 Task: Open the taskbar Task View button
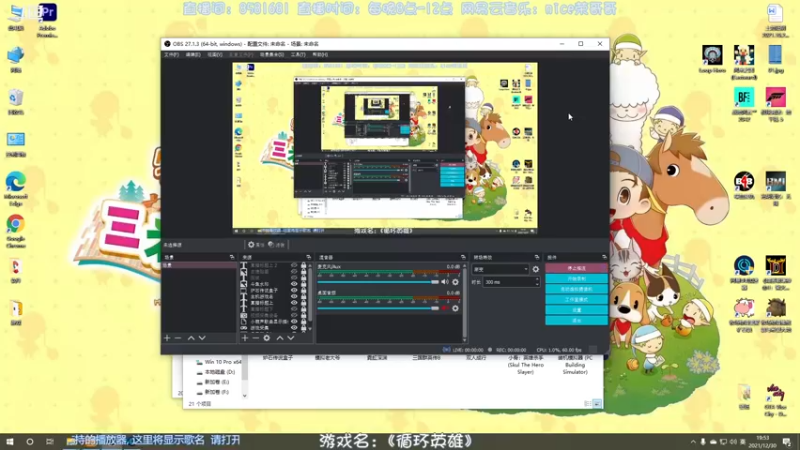pyautogui.click(x=49, y=441)
